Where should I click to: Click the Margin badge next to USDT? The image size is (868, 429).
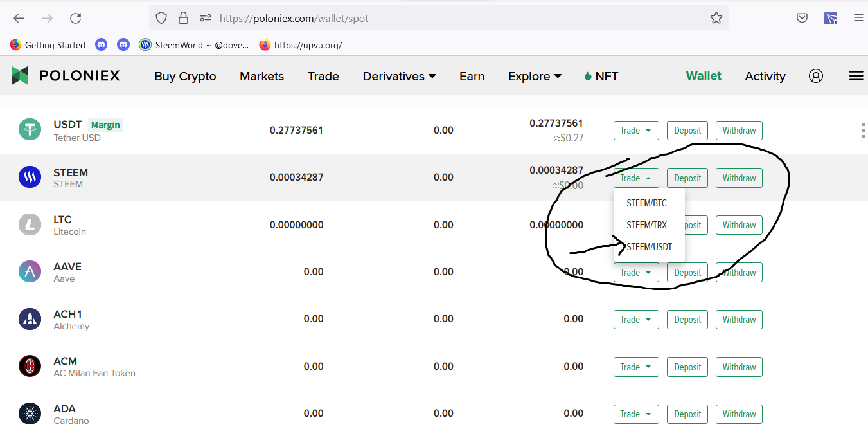[x=105, y=125]
